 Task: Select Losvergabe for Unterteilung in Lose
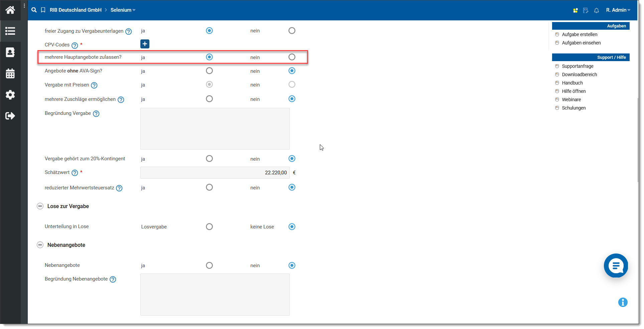[x=209, y=227]
